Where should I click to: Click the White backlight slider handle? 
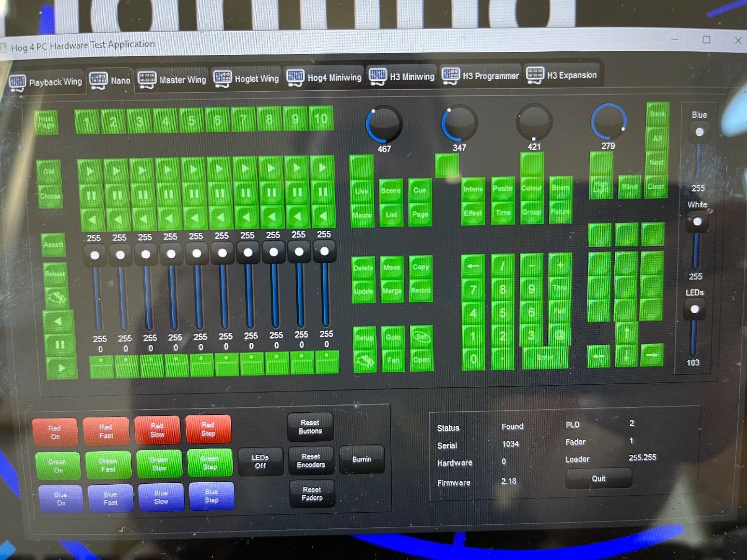pos(697,221)
